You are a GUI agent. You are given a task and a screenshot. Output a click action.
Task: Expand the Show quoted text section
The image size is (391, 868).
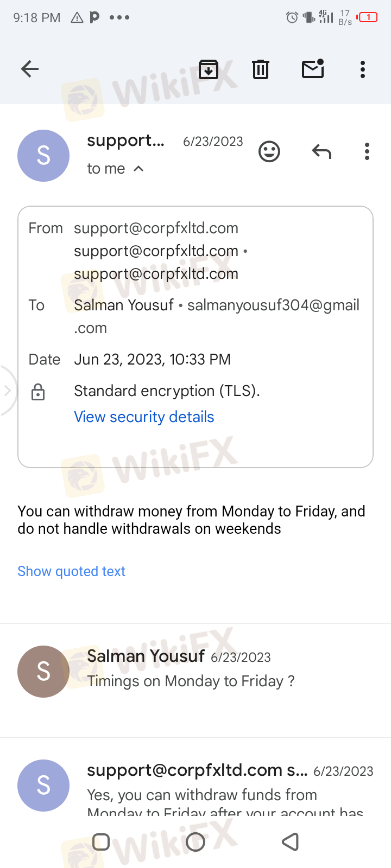[x=71, y=571]
